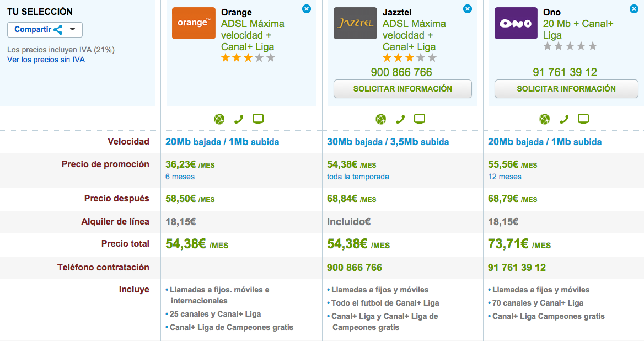Click Solicitar Información for Jazztel

(402, 89)
